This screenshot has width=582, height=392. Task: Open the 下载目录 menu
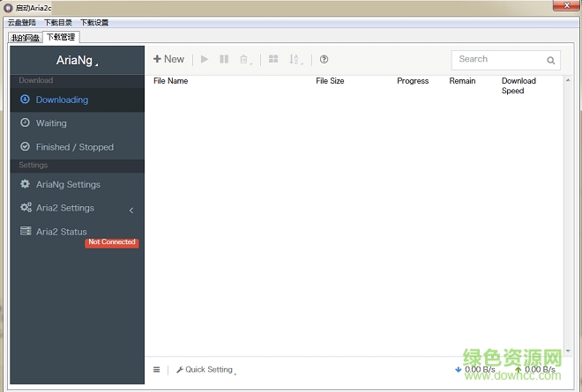tap(58, 23)
